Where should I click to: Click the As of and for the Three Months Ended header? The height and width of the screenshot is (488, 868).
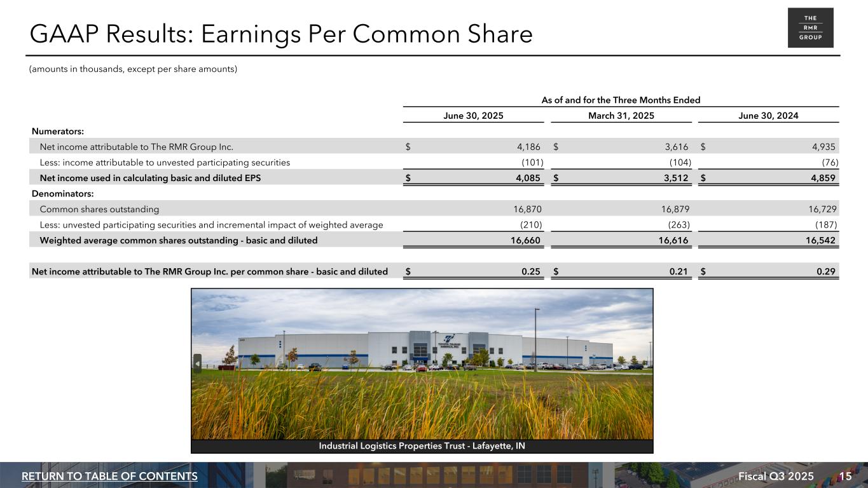[621, 100]
